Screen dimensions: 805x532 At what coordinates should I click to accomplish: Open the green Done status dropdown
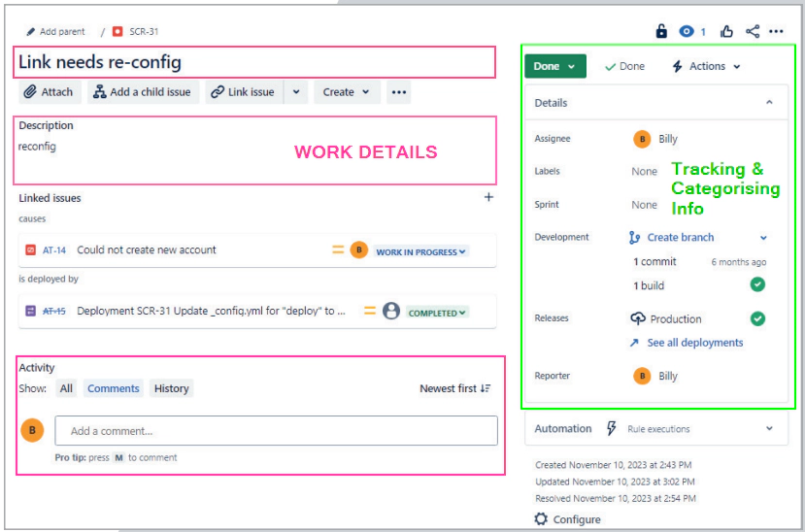coord(555,66)
